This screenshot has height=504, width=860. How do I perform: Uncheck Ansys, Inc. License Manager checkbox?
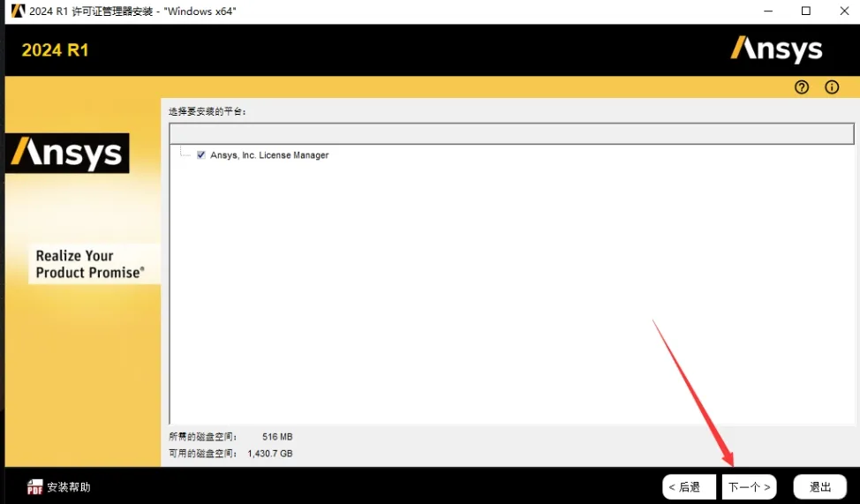(201, 155)
